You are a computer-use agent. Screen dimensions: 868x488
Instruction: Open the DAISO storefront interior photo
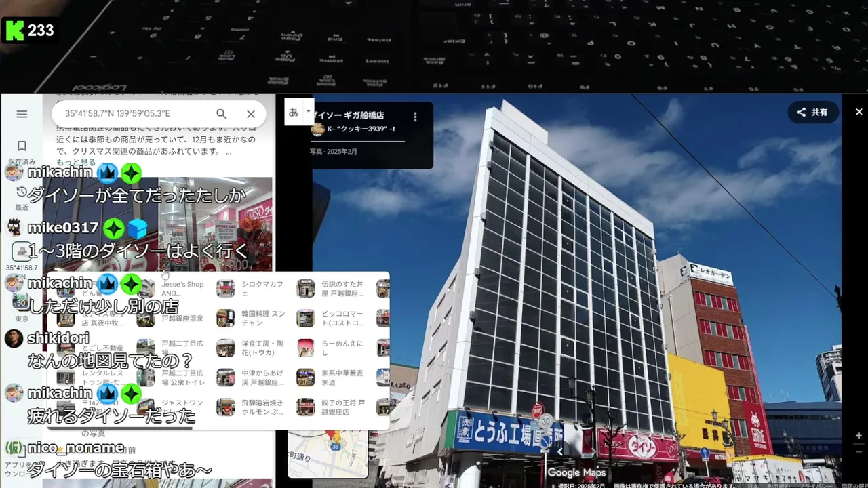pos(215,224)
